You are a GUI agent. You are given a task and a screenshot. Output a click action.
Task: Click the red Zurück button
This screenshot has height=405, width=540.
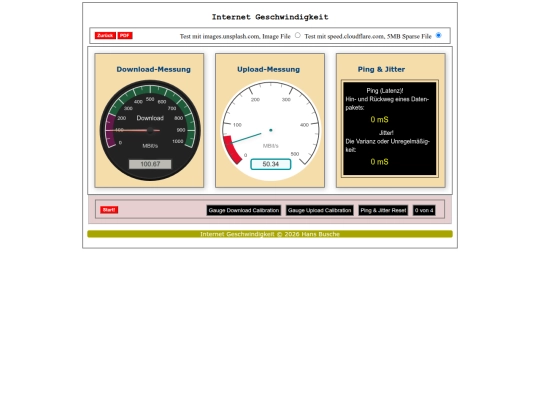tap(105, 35)
